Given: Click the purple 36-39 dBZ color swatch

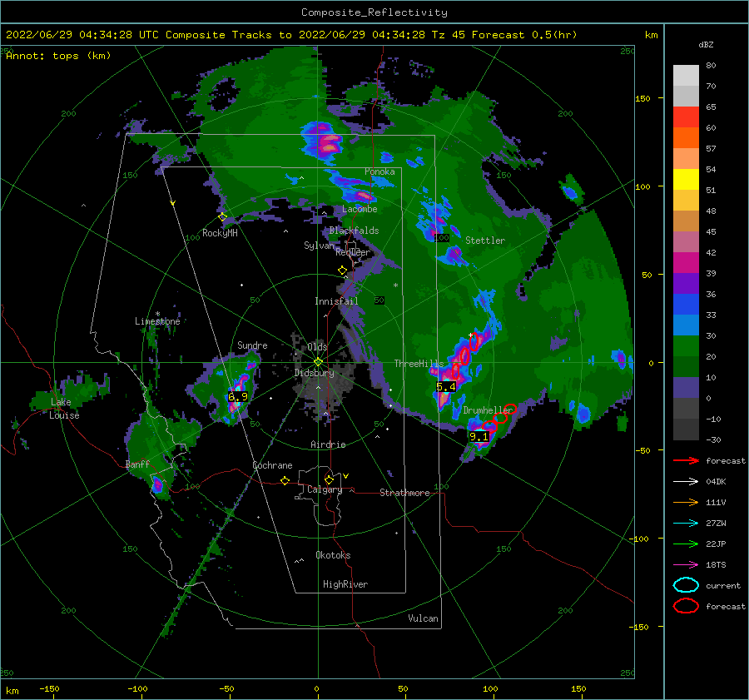Looking at the screenshot, I should click(686, 283).
